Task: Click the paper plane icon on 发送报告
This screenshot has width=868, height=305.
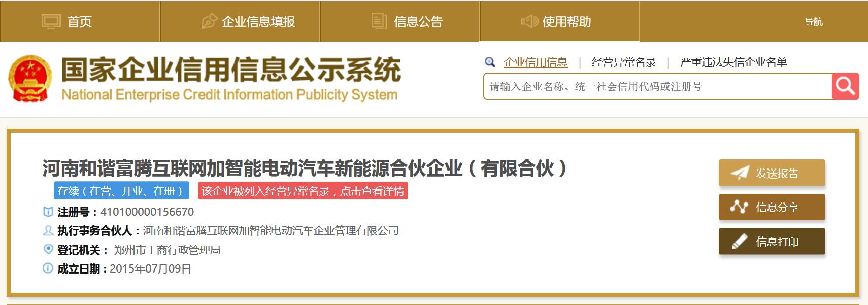Action: click(x=740, y=173)
